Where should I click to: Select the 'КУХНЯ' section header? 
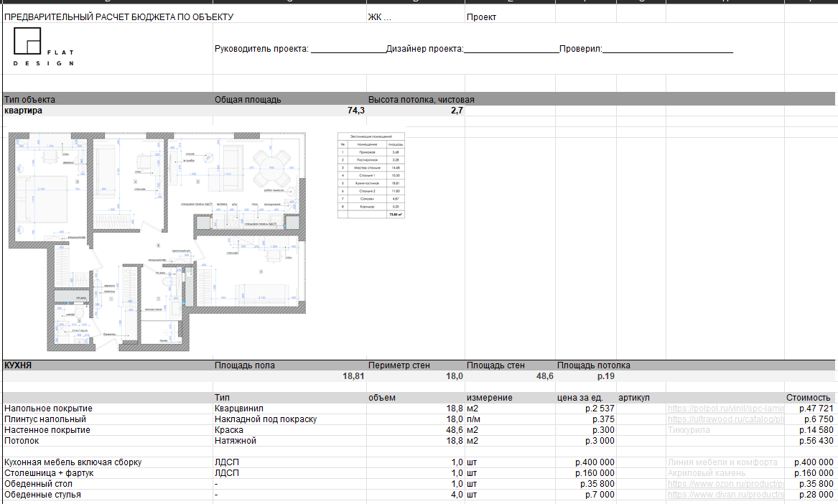(x=18, y=365)
